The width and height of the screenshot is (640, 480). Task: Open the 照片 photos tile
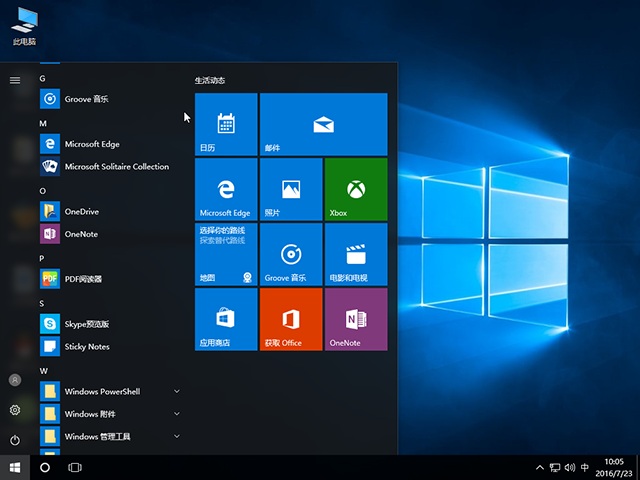click(291, 189)
